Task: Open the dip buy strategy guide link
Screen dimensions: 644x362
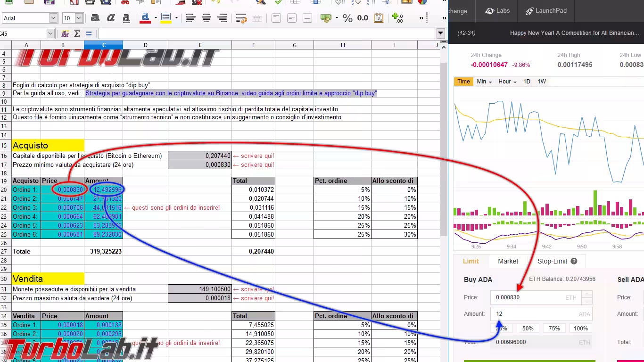Action: pos(231,93)
